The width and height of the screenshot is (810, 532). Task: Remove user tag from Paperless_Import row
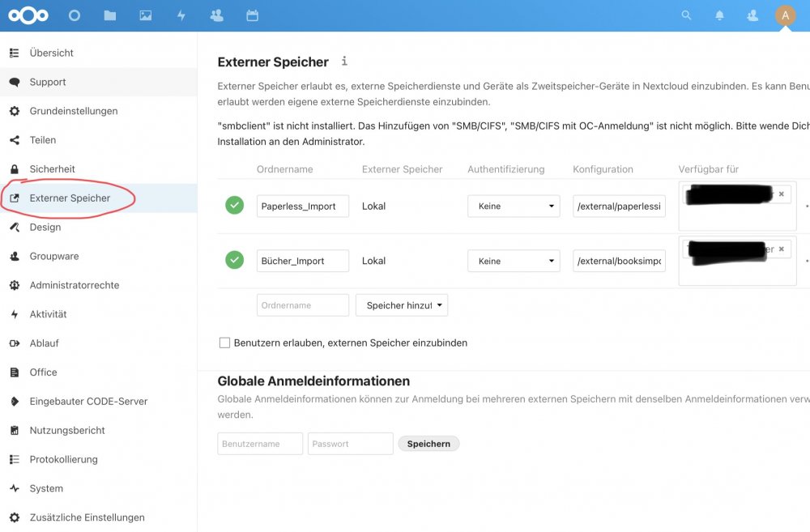(781, 194)
